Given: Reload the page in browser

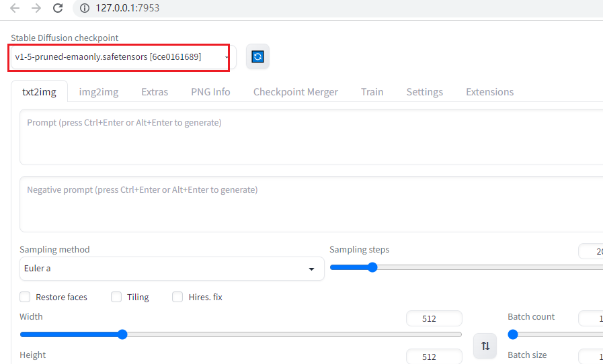Looking at the screenshot, I should (58, 8).
